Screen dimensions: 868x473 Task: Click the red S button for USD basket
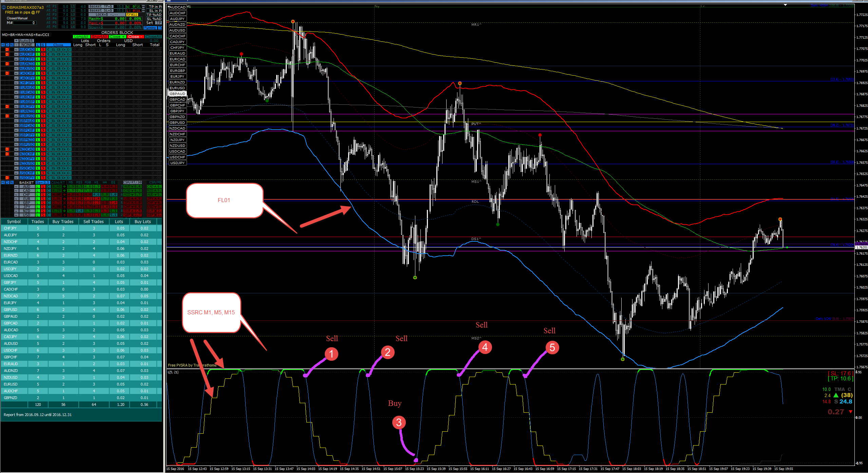[43, 215]
